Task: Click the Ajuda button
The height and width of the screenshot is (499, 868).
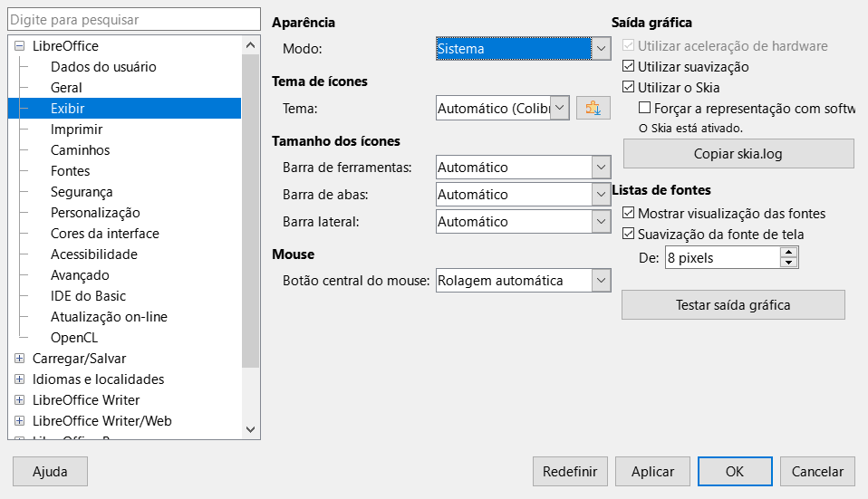Action: point(50,471)
